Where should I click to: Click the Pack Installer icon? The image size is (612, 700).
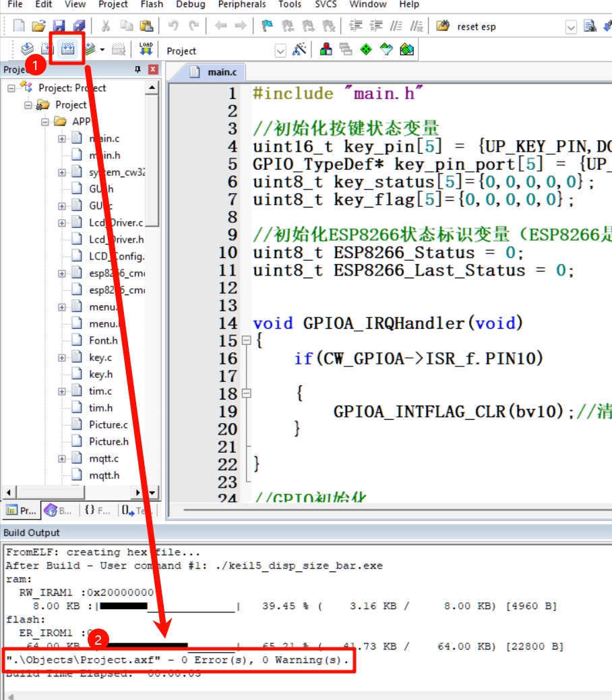pyautogui.click(x=407, y=49)
